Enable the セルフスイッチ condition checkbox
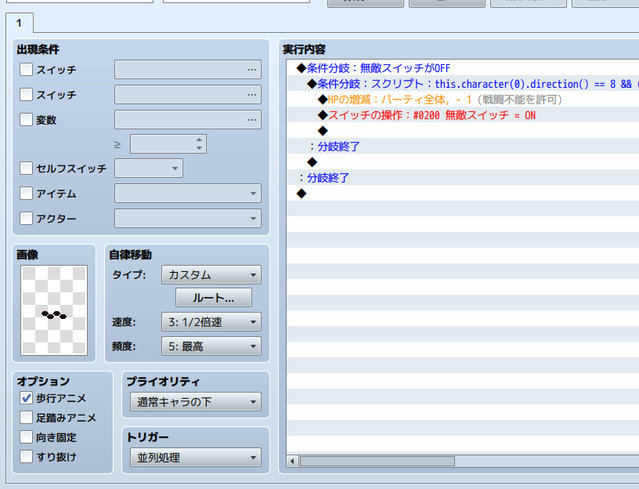This screenshot has height=489, width=639. [x=26, y=168]
